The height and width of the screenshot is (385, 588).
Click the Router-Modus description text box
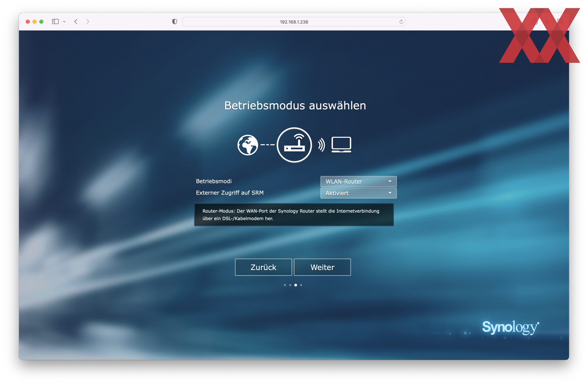point(294,215)
